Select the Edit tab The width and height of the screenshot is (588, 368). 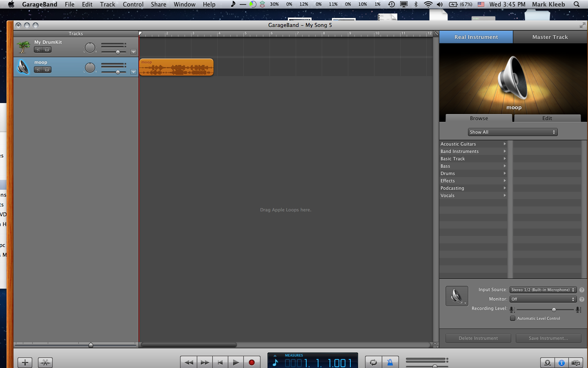click(x=547, y=118)
